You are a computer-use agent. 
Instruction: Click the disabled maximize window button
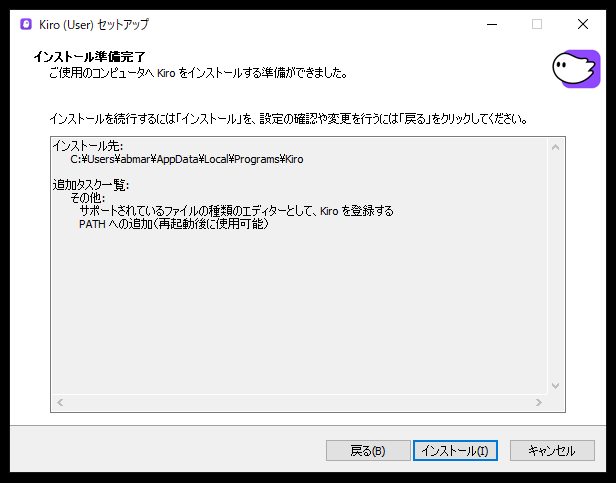pos(537,24)
